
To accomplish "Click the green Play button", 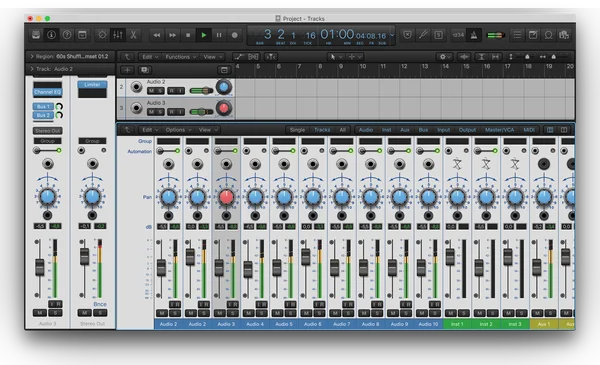I will [204, 35].
